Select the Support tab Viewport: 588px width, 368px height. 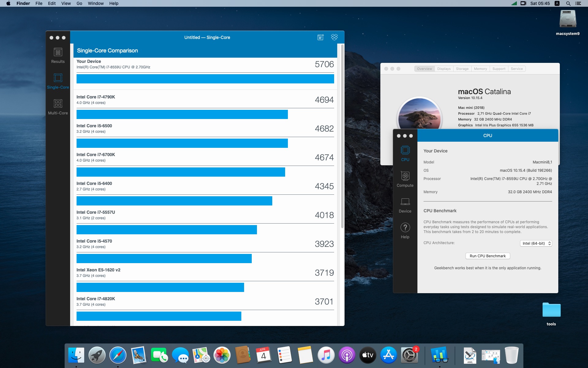499,69
